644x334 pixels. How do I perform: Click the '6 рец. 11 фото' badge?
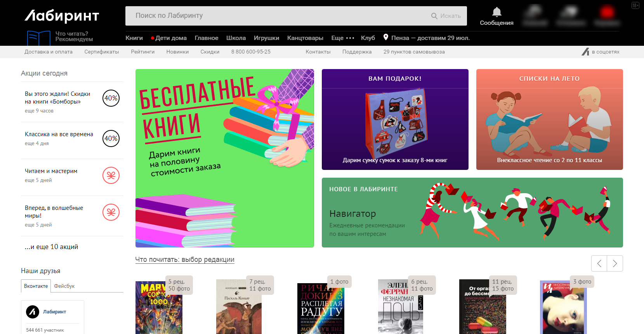[x=422, y=285]
